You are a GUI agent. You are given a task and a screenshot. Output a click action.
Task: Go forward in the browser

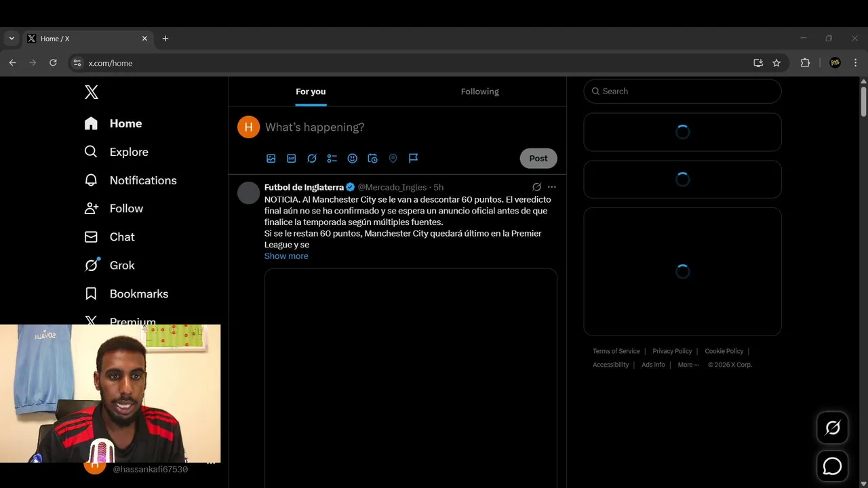pos(33,63)
